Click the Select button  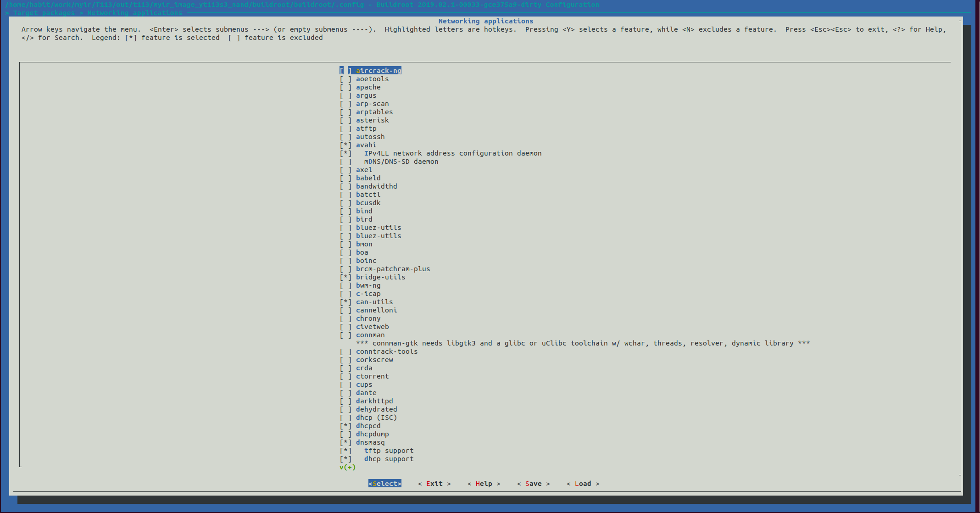(x=384, y=484)
